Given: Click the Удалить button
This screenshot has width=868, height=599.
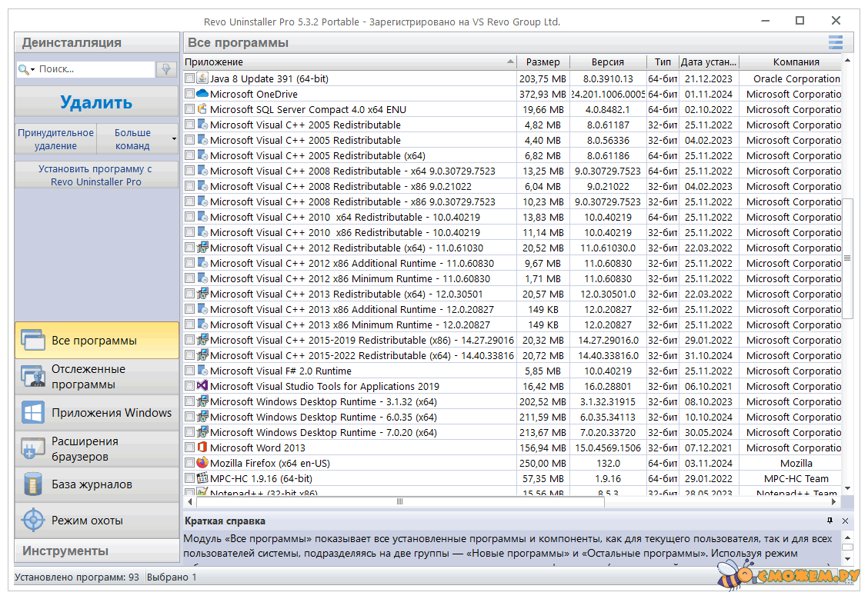Looking at the screenshot, I should coord(96,102).
